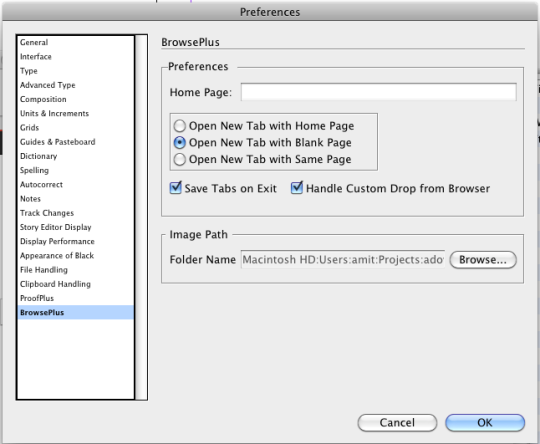540x444 pixels.
Task: Click the Browse... button
Action: (x=483, y=260)
